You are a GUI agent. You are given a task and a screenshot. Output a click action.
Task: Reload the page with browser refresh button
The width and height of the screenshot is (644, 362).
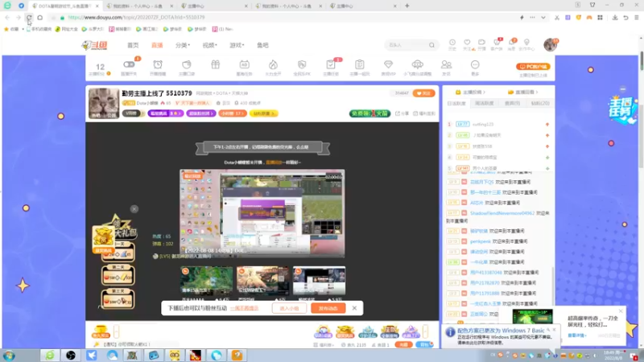(29, 18)
